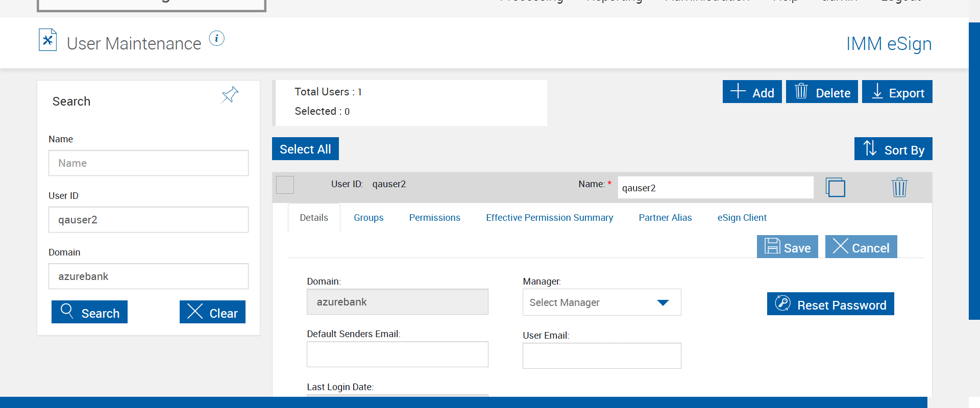Click the Delete button with trash icon

point(822,92)
